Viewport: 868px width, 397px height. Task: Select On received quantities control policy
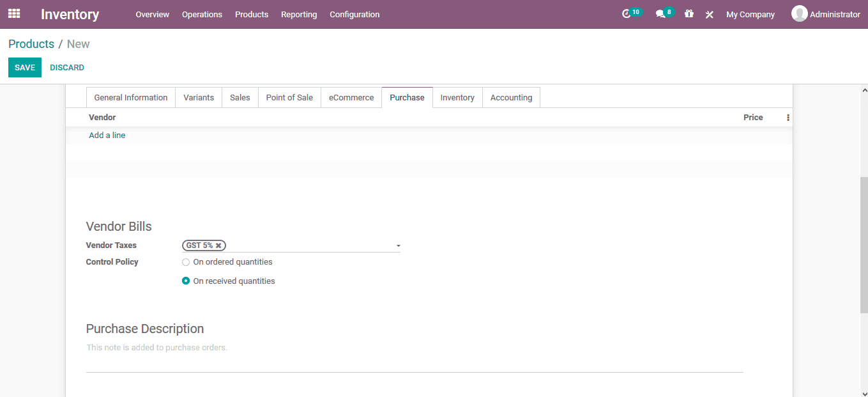coord(185,281)
